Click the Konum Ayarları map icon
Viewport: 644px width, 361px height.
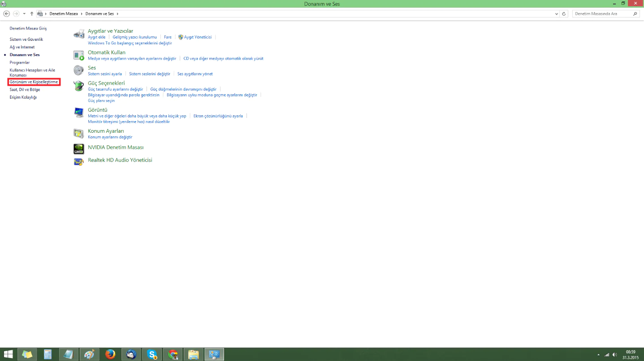point(78,133)
